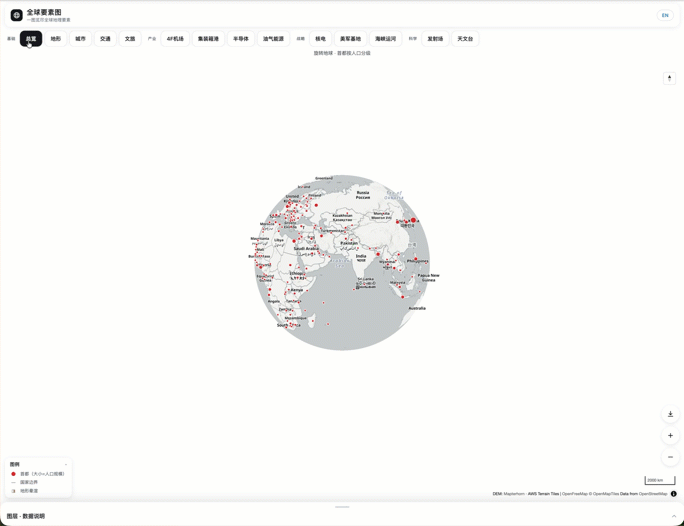Click the red capital legend dot
Screen dimensions: 684x526
point(13,474)
